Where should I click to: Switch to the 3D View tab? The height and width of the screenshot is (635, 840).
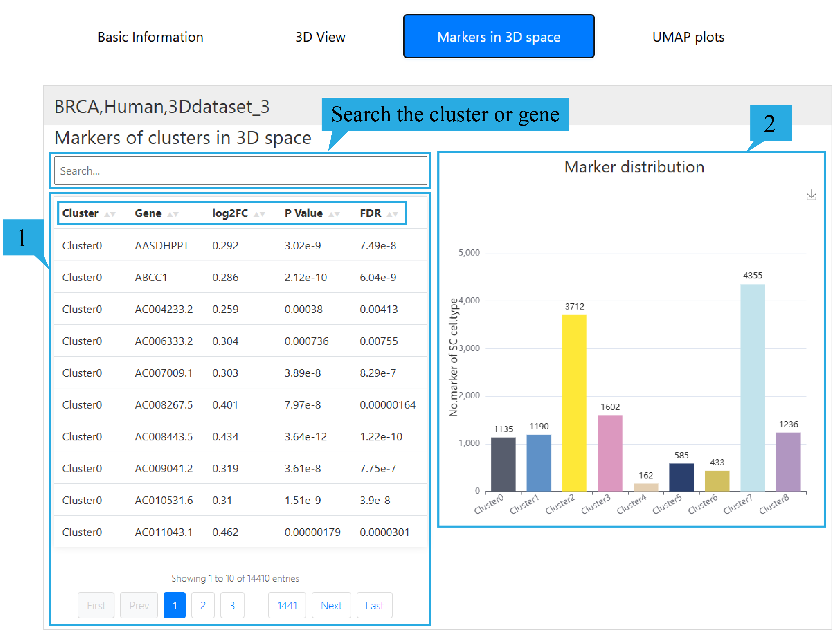pos(320,37)
